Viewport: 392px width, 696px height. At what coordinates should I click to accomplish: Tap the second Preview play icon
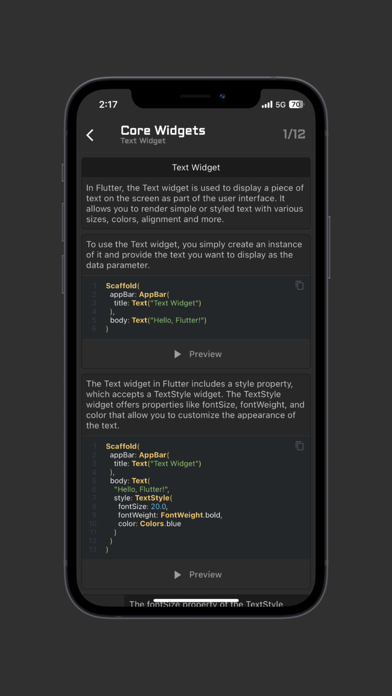point(178,574)
